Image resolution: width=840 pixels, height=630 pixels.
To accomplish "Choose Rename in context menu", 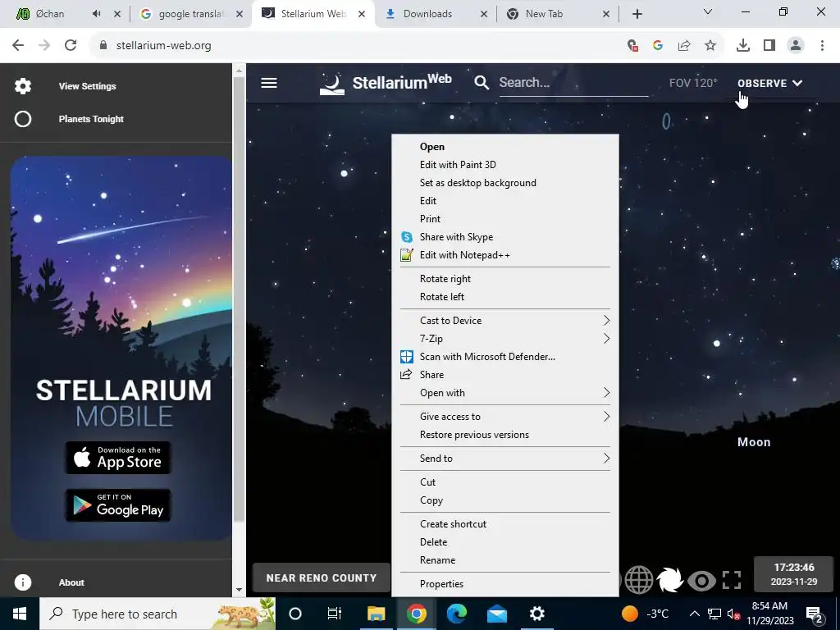I will pos(438,560).
